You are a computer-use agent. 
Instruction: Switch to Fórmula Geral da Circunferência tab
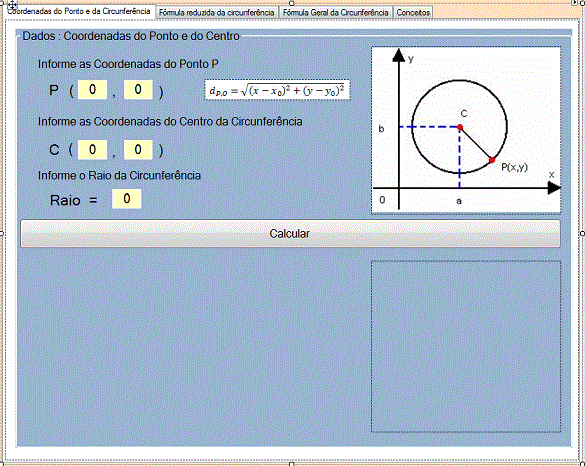point(335,13)
